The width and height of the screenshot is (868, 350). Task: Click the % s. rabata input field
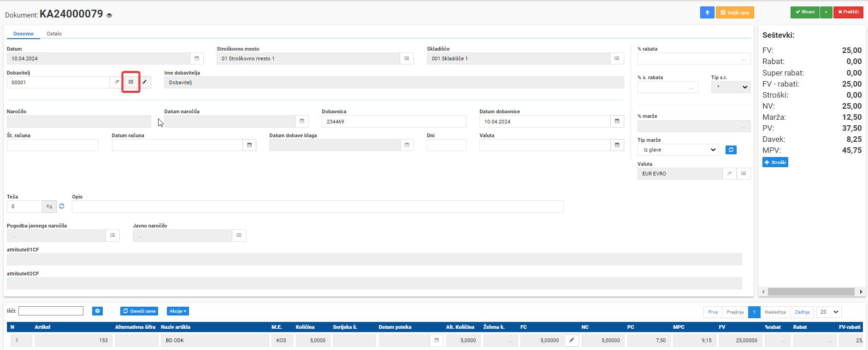[x=667, y=87]
